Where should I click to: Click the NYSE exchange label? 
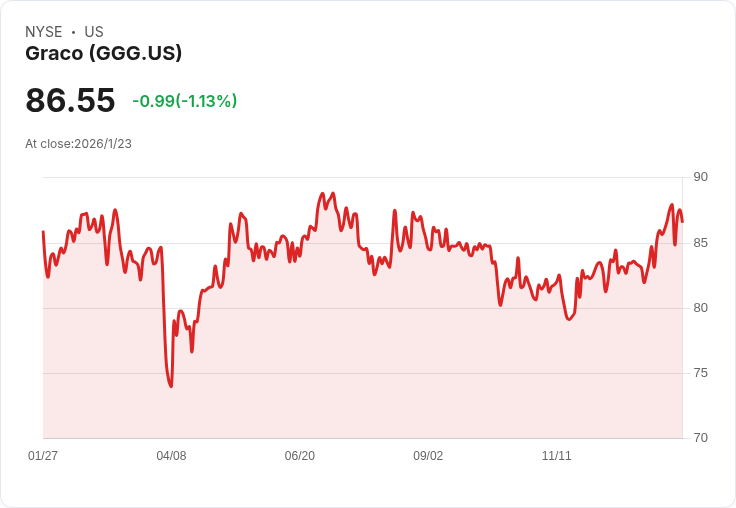(x=44, y=32)
